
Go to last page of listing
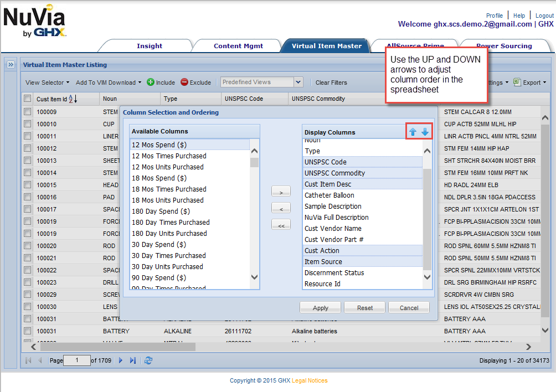[x=133, y=360]
